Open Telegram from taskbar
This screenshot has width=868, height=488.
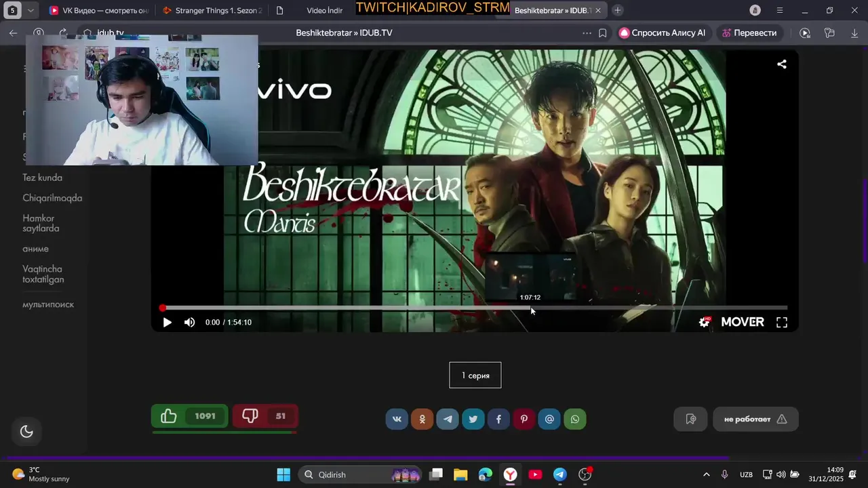pyautogui.click(x=560, y=474)
